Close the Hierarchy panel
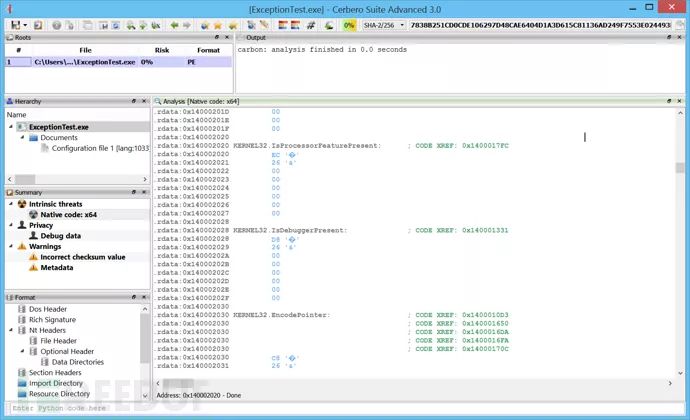The width and height of the screenshot is (690, 420). point(145,101)
